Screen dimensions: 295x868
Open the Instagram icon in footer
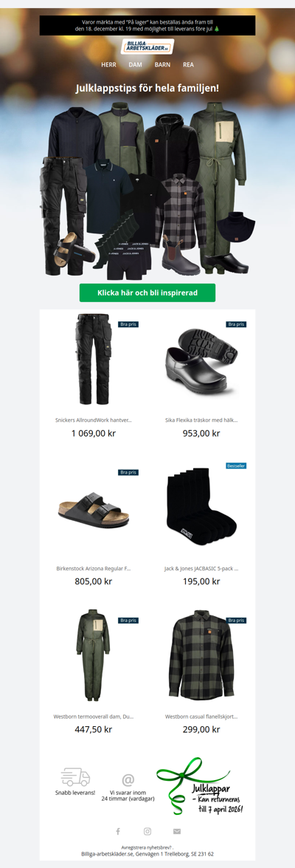(147, 831)
